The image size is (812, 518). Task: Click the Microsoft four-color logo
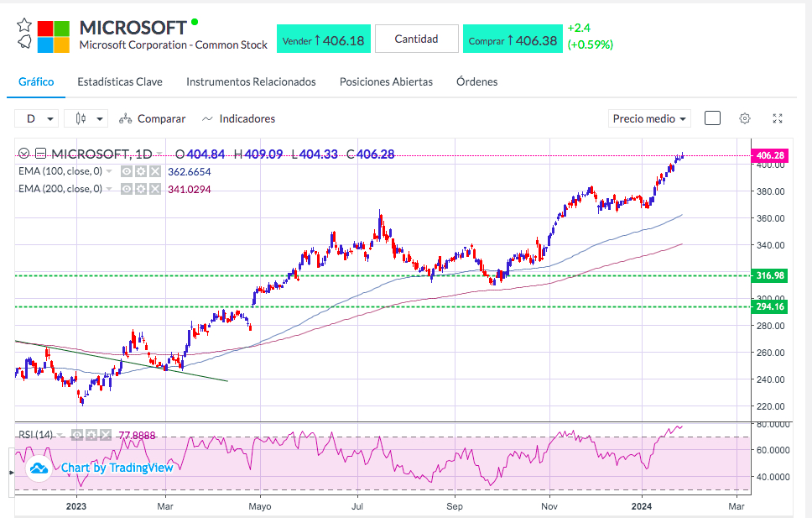pos(54,37)
